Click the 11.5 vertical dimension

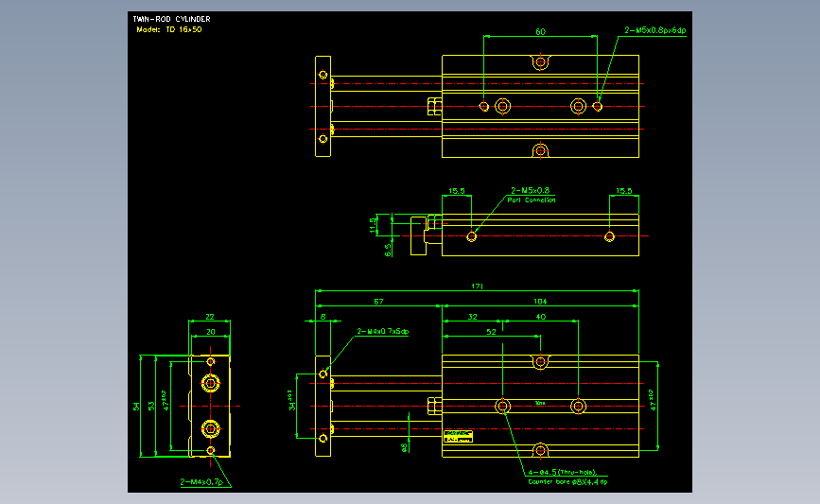pyautogui.click(x=373, y=225)
